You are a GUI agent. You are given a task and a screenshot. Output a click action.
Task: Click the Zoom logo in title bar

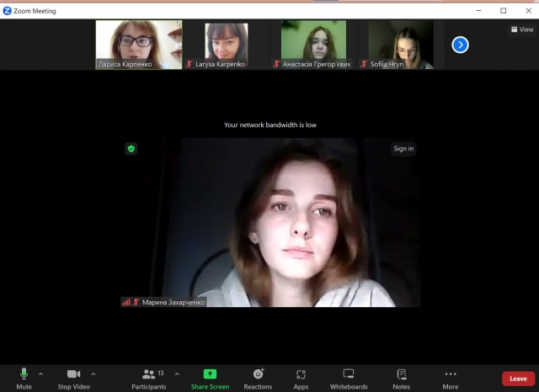(x=7, y=11)
